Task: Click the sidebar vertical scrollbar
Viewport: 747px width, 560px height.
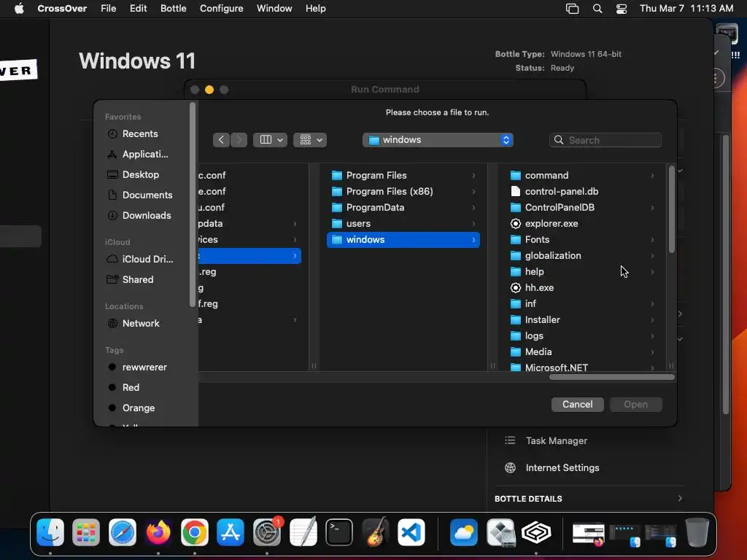Action: click(193, 205)
